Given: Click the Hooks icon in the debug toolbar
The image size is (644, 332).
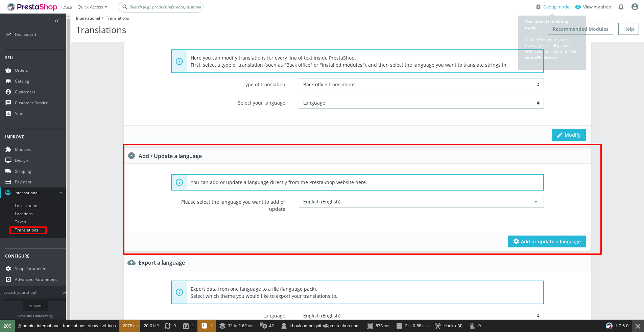Looking at the screenshot, I should (x=438, y=326).
